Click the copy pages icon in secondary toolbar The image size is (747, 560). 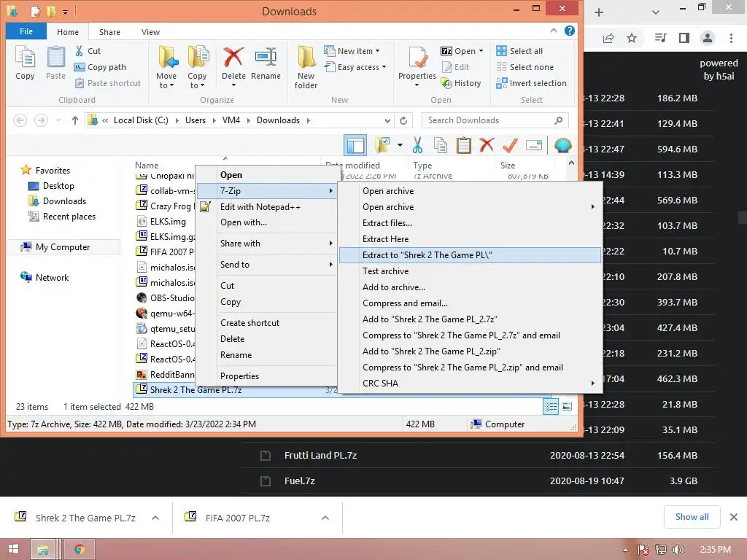[x=441, y=145]
